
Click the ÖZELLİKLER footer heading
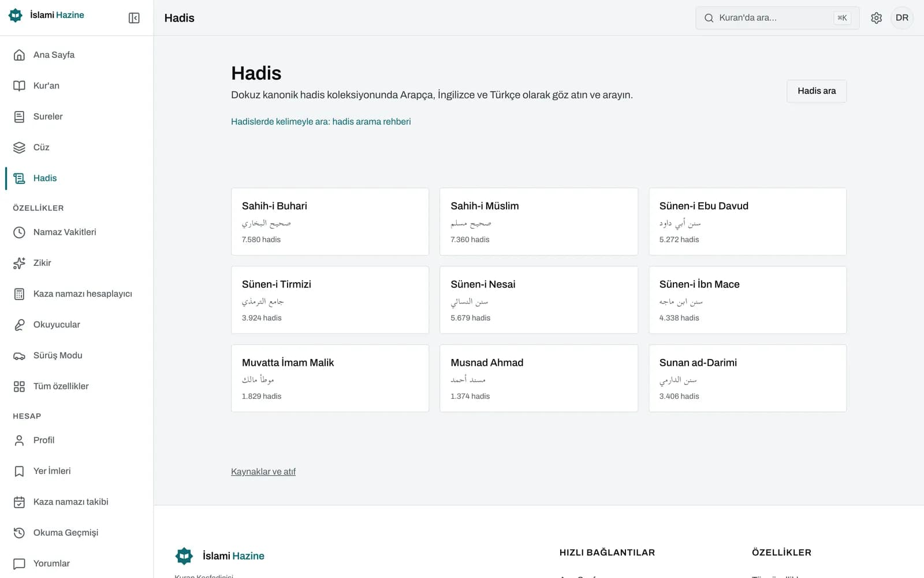[781, 553]
